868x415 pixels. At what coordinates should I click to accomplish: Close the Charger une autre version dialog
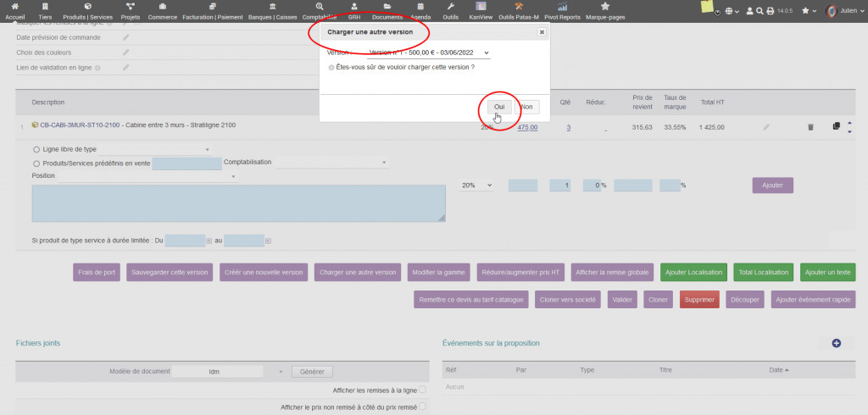[x=542, y=32]
